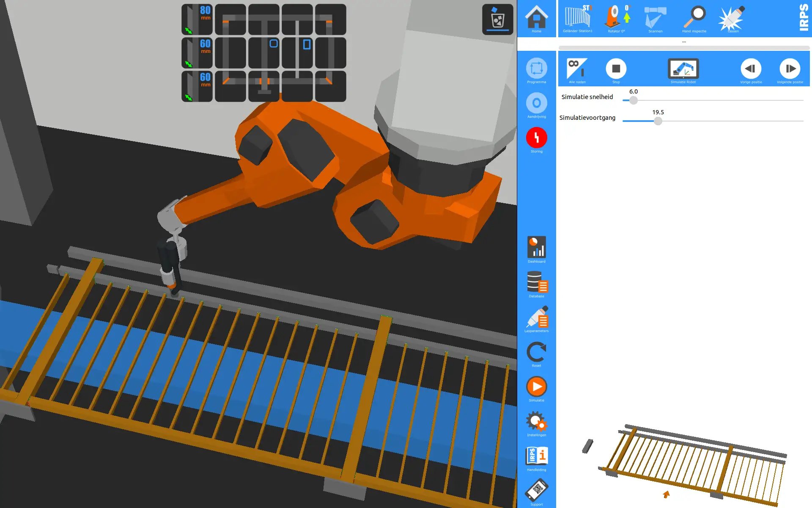Viewport: 812px width, 508px height.
Task: Open the Support QR page
Action: [536, 492]
